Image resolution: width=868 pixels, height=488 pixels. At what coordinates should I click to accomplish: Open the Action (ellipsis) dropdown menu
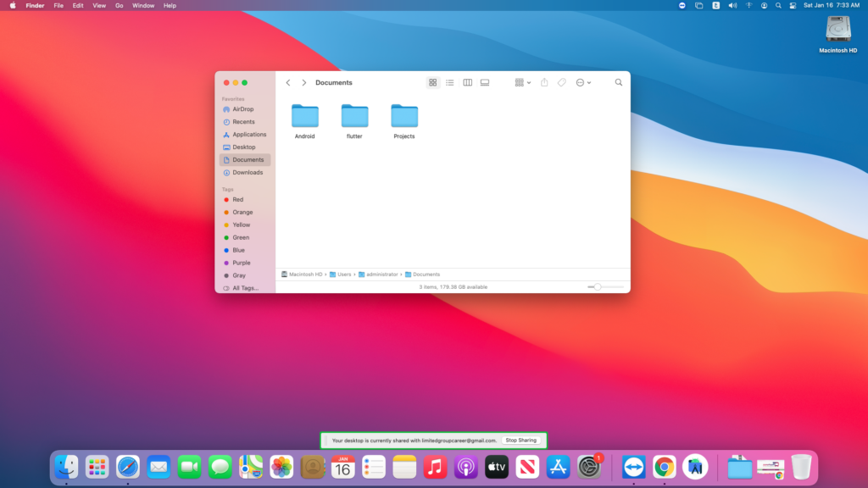point(583,82)
